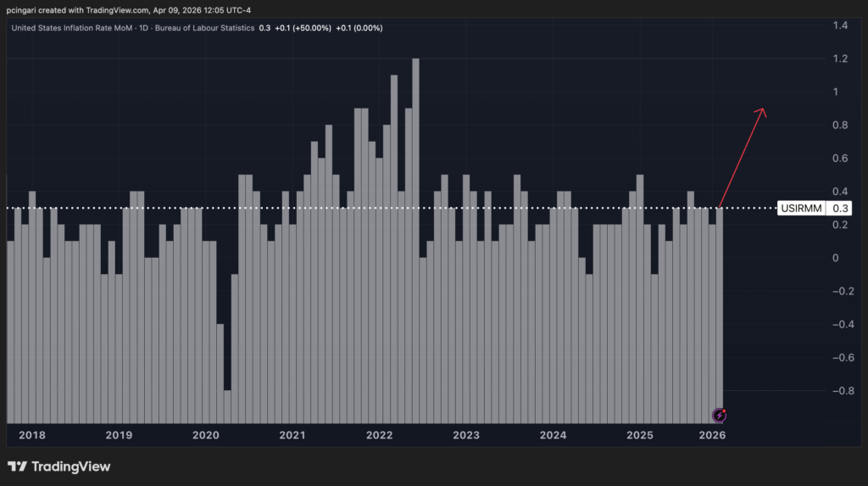Viewport: 868px width, 486px height.
Task: Click the chart title text
Action: 133,28
